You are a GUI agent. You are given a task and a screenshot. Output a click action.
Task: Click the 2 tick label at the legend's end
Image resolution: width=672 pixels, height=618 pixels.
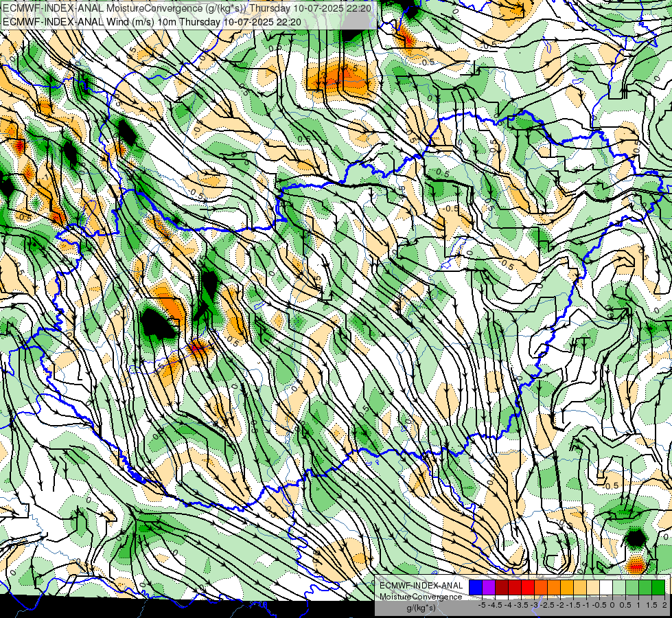tap(664, 605)
